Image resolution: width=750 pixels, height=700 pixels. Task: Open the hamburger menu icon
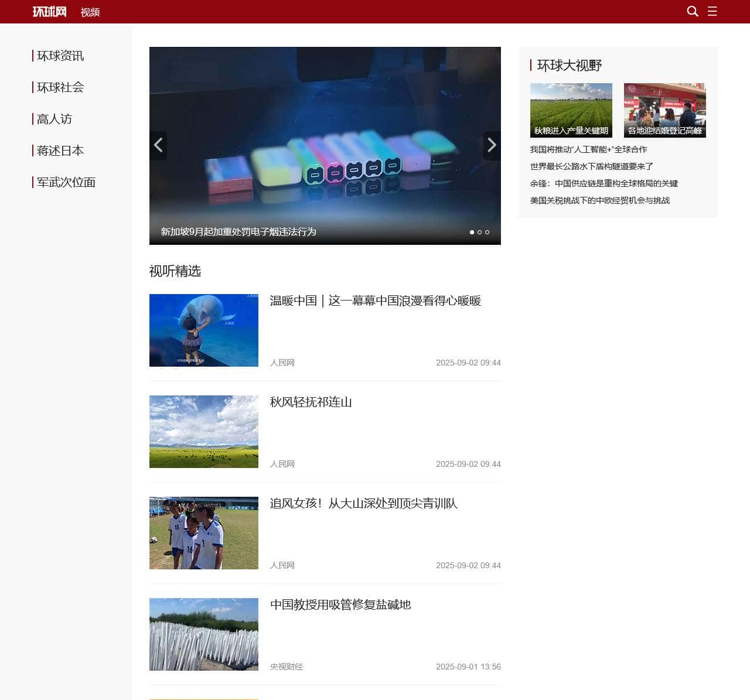click(712, 11)
